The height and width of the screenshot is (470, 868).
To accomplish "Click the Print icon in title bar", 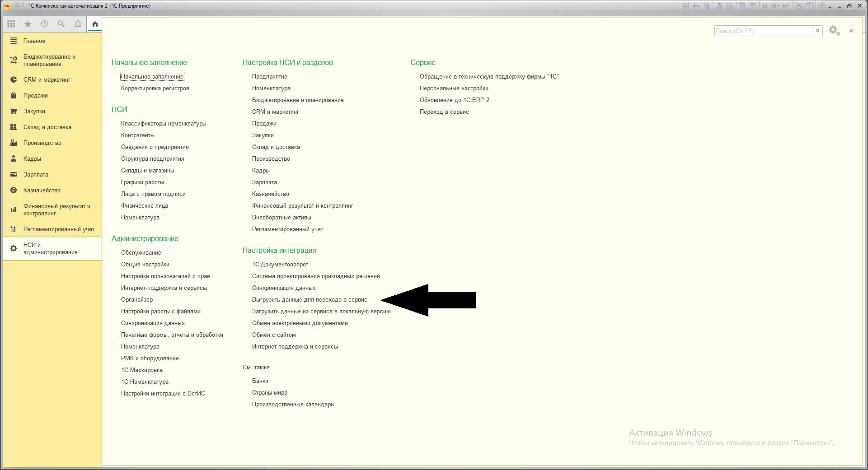I will (x=696, y=6).
